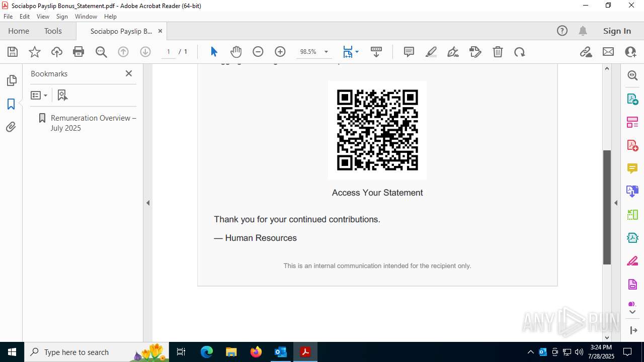Toggle the Bookmarks side panel icon
Viewport: 644px width, 362px height.
point(11,104)
